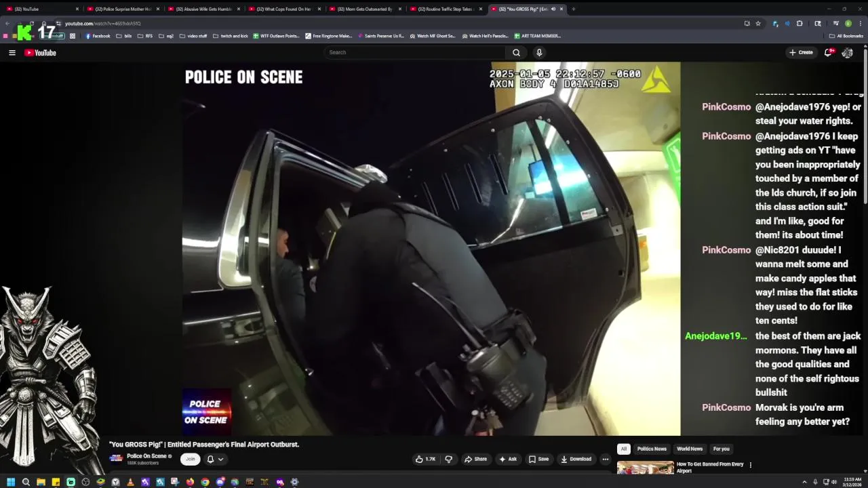Open the Windows Start menu
Image resolution: width=868 pixels, height=488 pixels.
11,482
